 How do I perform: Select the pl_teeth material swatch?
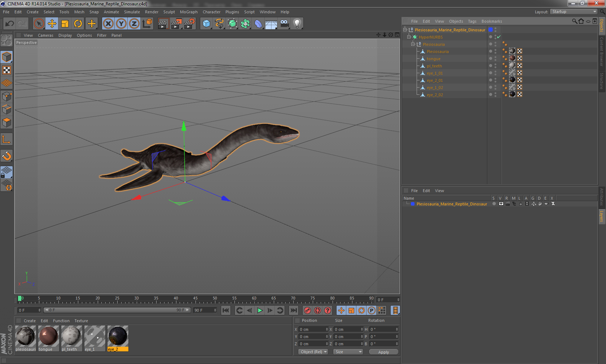coord(72,336)
